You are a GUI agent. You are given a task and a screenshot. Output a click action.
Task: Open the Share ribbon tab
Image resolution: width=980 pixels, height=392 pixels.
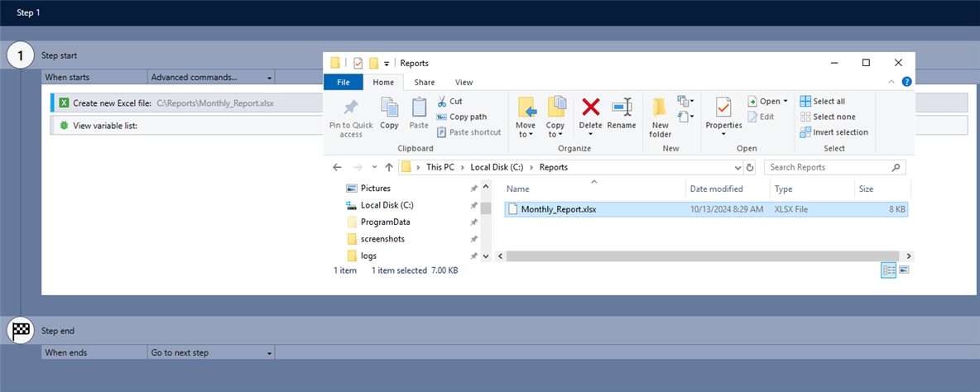[x=425, y=82]
